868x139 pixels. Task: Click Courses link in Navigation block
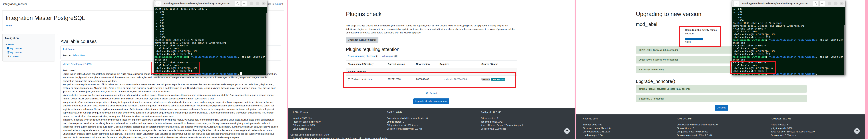(14, 57)
